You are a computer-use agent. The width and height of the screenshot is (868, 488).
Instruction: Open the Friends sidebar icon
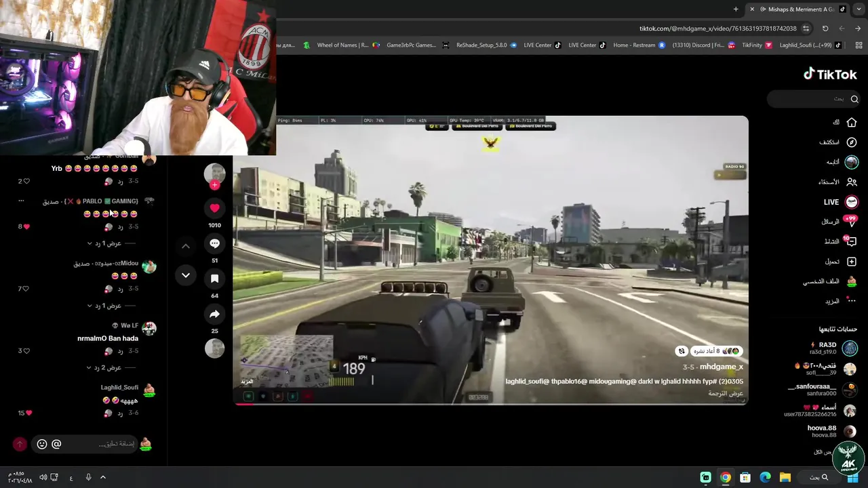coord(852,182)
